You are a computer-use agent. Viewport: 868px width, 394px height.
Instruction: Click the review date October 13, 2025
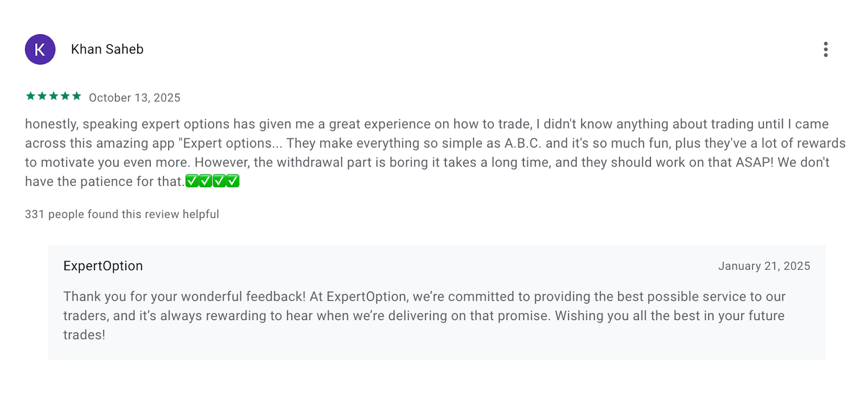coord(135,98)
